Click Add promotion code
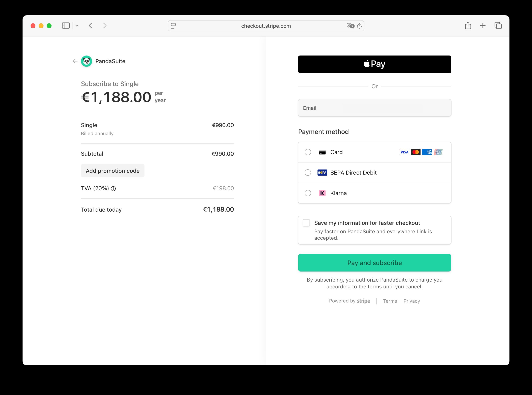This screenshot has width=532, height=395. click(x=112, y=171)
